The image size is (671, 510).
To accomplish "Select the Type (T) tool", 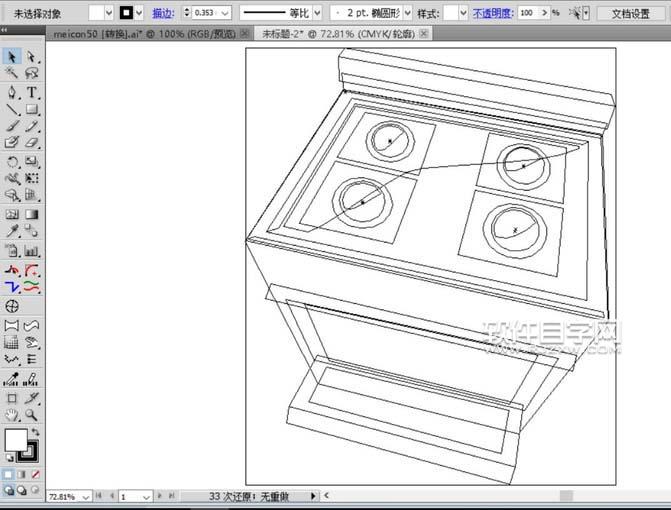I will (x=31, y=92).
